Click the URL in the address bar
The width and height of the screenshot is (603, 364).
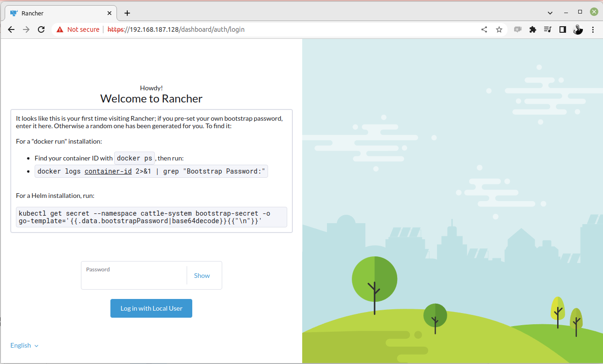coord(187,29)
